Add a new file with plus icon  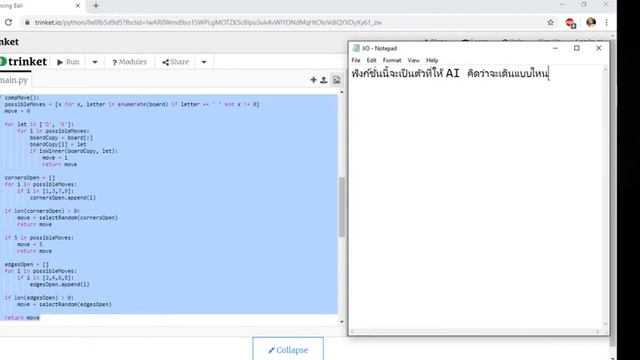tap(313, 80)
